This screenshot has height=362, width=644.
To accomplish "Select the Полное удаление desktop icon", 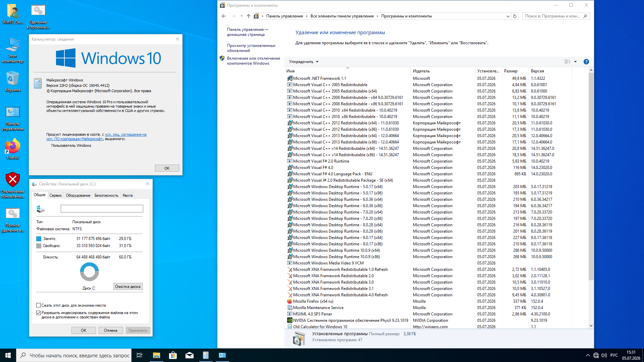I will click(x=13, y=220).
